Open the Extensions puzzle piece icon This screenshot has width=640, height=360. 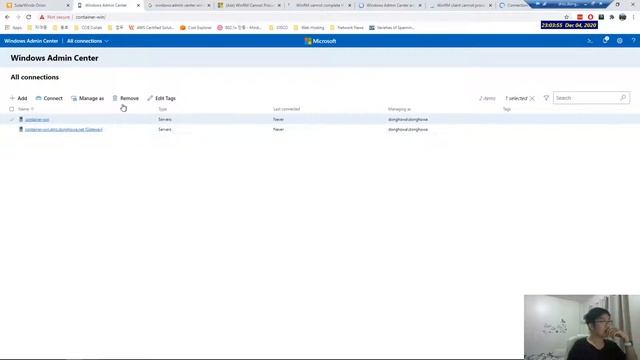[x=612, y=17]
